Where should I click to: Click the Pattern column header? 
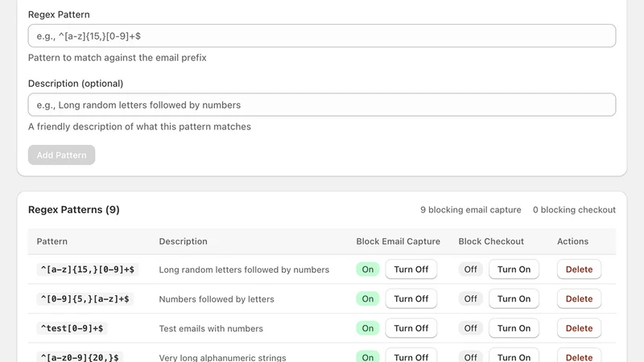pos(52,241)
